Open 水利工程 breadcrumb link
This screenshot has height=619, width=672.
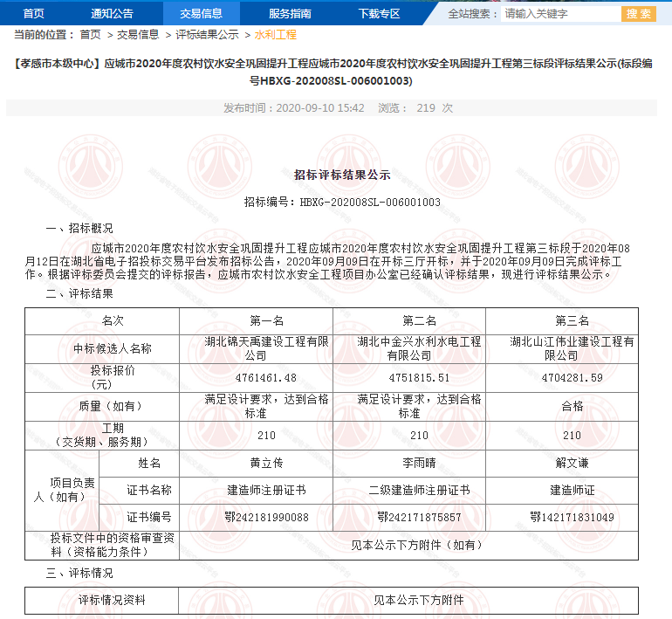point(276,35)
